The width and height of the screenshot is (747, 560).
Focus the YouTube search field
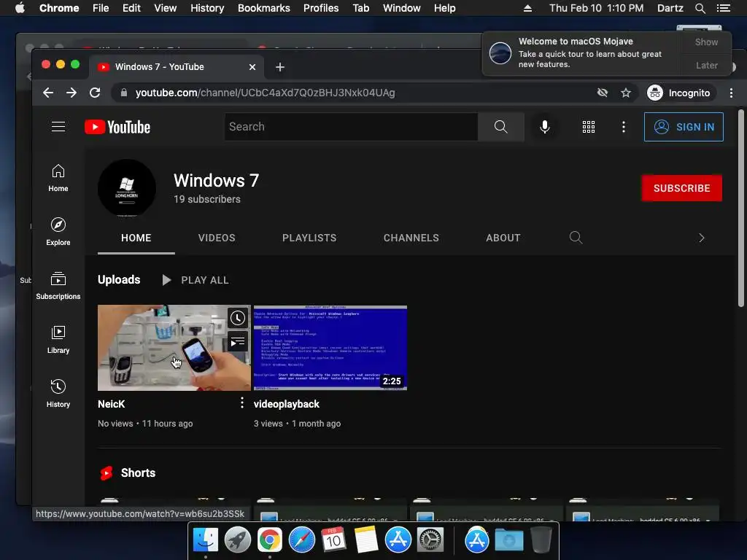pyautogui.click(x=351, y=127)
